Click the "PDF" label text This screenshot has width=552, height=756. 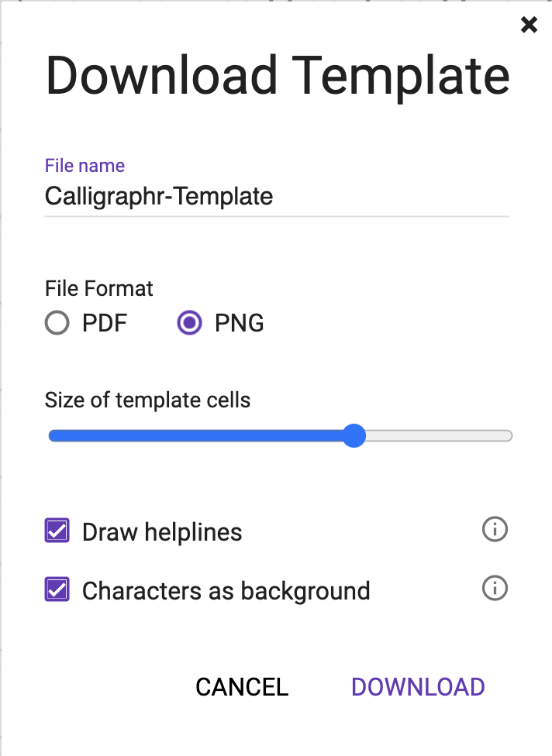(x=105, y=322)
